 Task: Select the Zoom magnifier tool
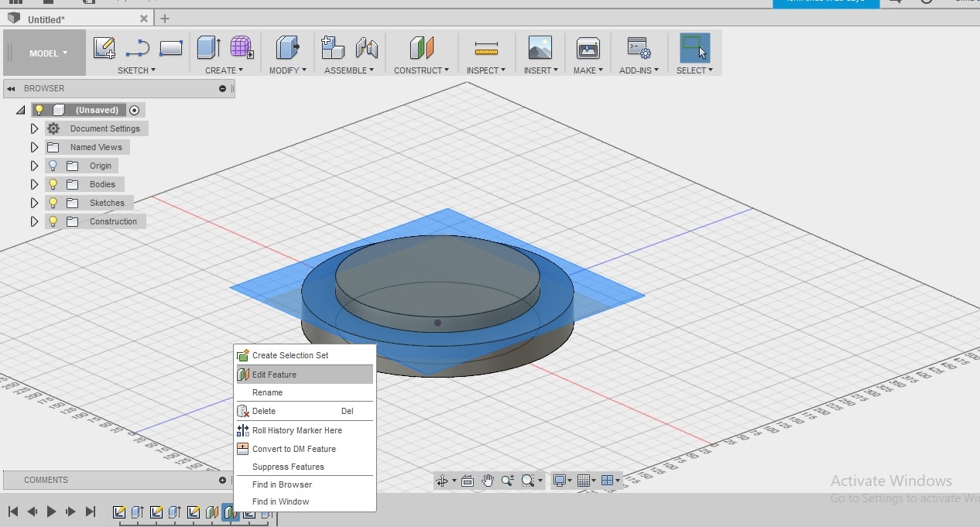(x=507, y=481)
